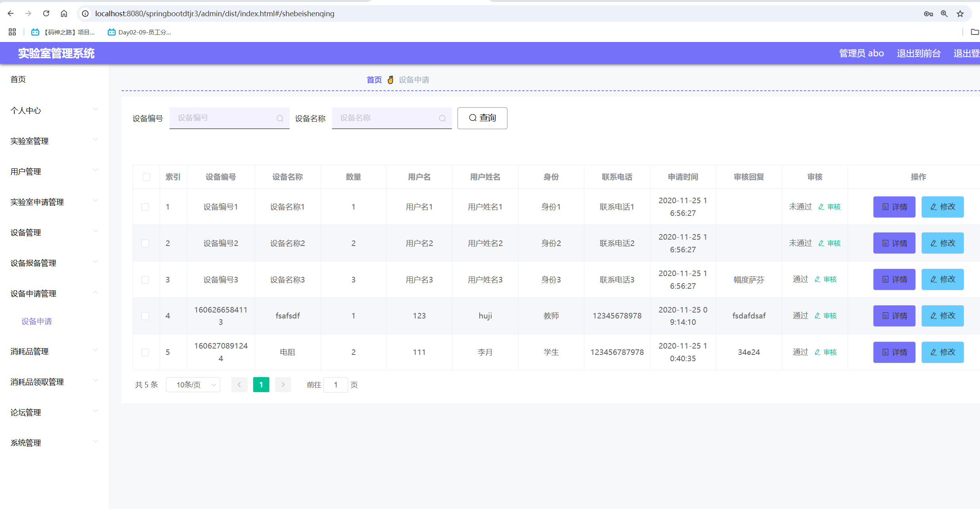Click the 前往 page number input

[x=336, y=385]
